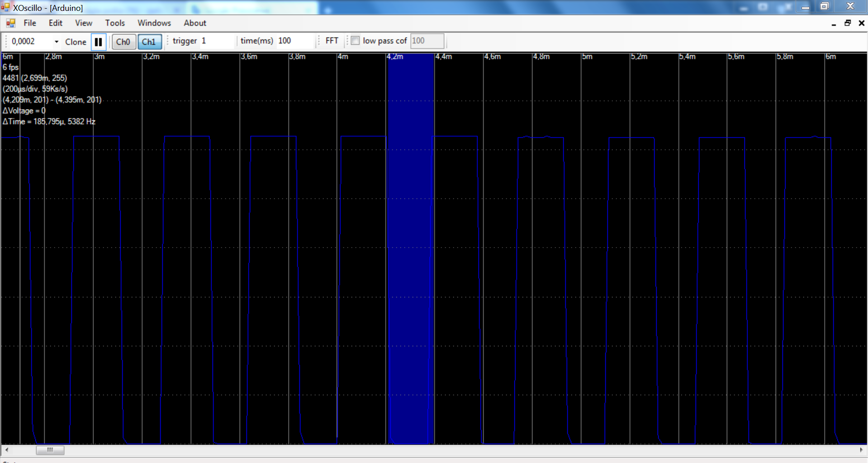Viewport: 868px width, 463px height.
Task: Minimize the inner Arduino document window
Action: coord(834,24)
